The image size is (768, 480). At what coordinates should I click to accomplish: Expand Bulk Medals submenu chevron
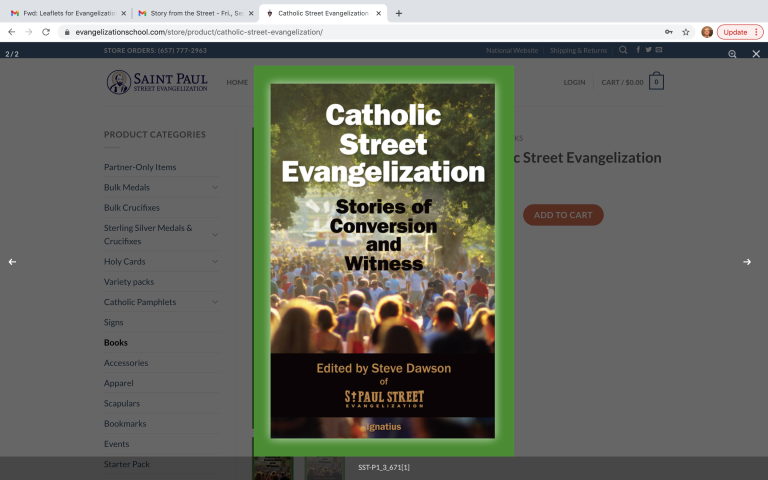(215, 187)
